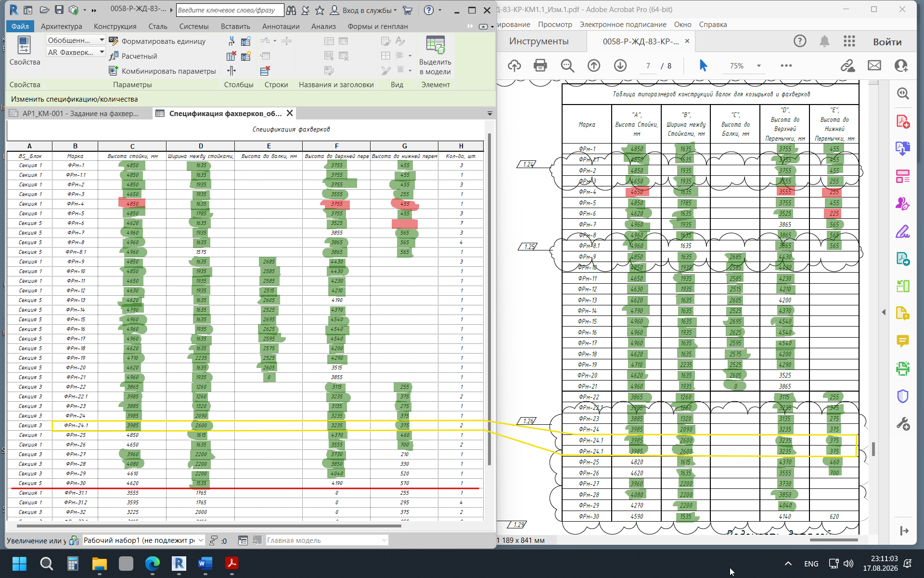Image resolution: width=924 pixels, height=578 pixels.
Task: Open the Comment tool in right sidebar
Action: [902, 342]
